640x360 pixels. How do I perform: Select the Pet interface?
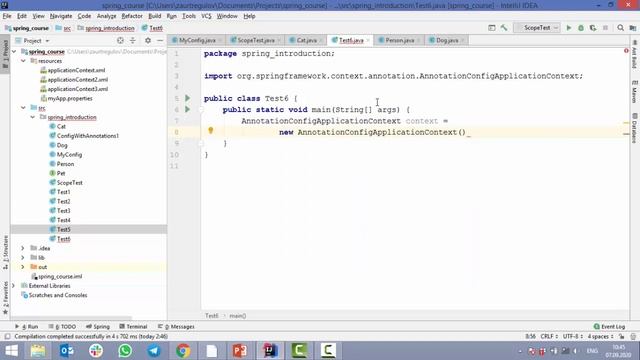[61, 173]
